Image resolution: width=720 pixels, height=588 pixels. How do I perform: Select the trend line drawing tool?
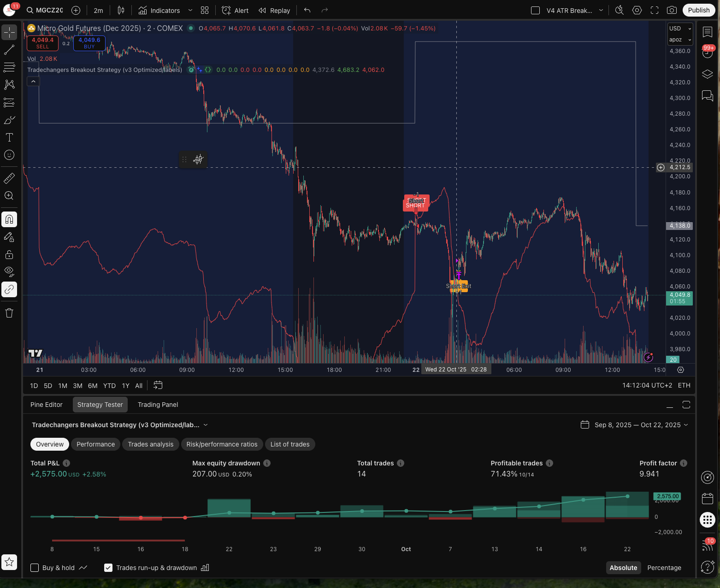click(x=9, y=50)
